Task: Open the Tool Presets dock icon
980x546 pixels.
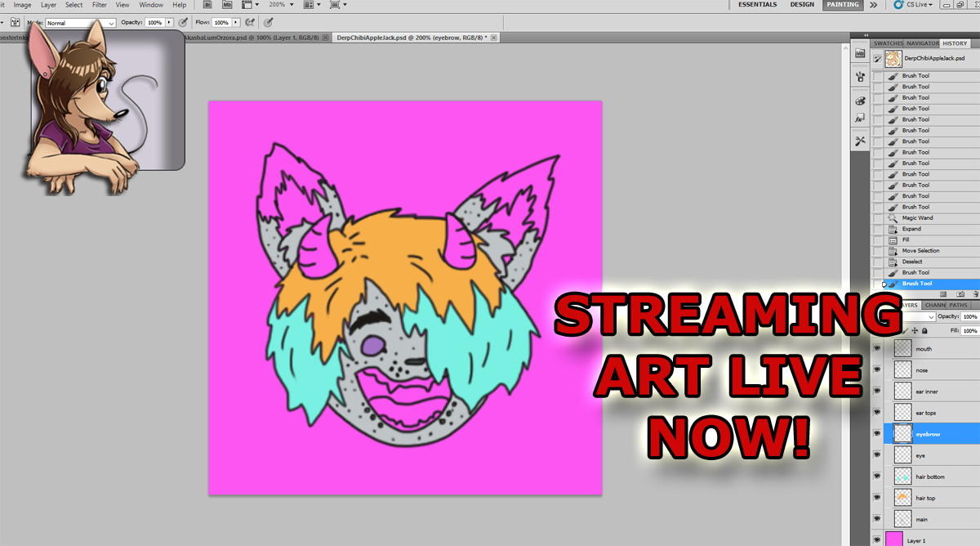Action: click(x=860, y=141)
